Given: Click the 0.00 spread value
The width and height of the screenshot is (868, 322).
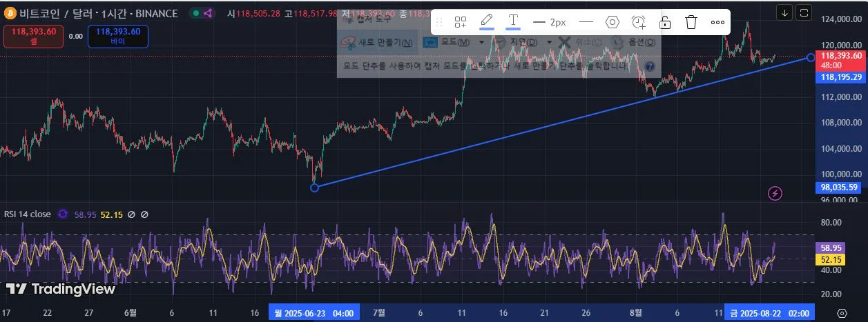Looking at the screenshot, I should pyautogui.click(x=76, y=37).
